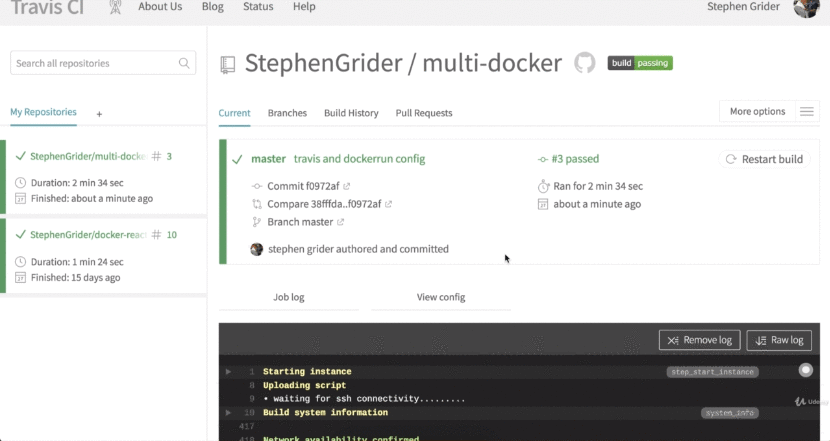
Task: Select the My Repositories tab
Action: pos(43,112)
